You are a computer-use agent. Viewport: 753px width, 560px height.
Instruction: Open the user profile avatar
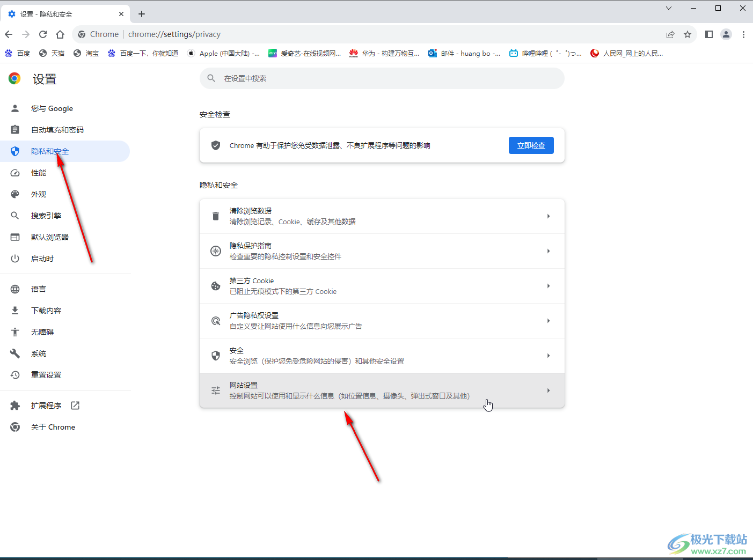(726, 34)
